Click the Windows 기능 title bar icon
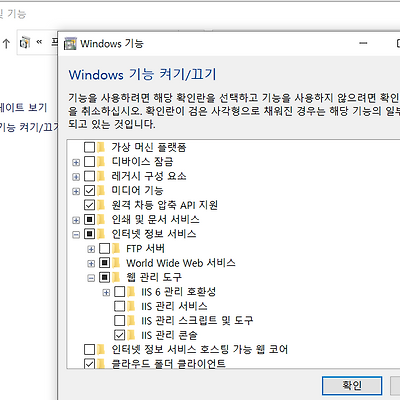 click(x=70, y=44)
